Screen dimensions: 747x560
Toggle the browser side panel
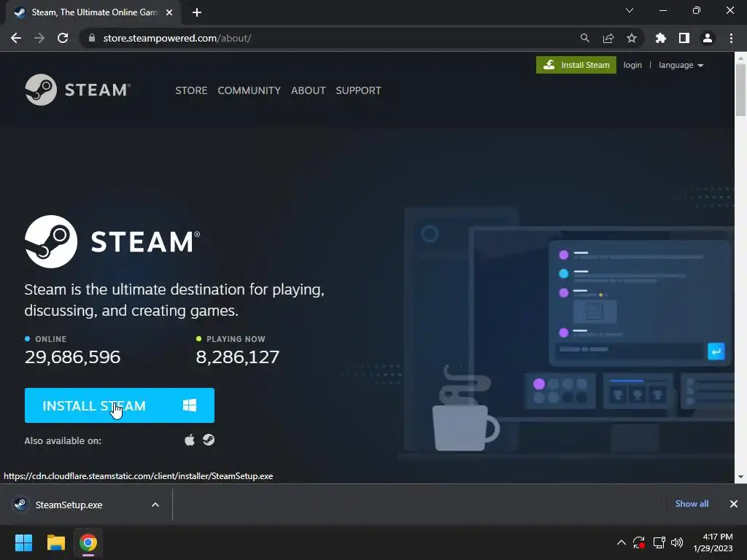tap(684, 38)
